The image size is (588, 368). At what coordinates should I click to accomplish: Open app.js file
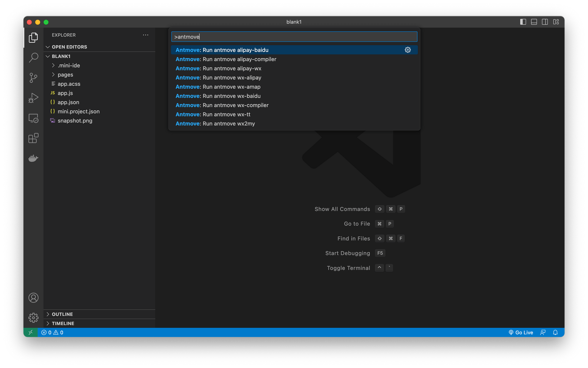pos(100,93)
